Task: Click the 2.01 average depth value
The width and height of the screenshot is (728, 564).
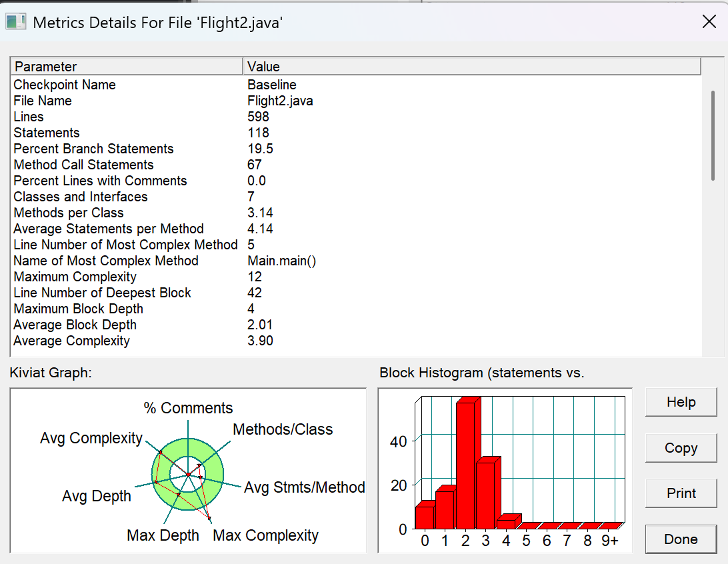Action: 260,325
